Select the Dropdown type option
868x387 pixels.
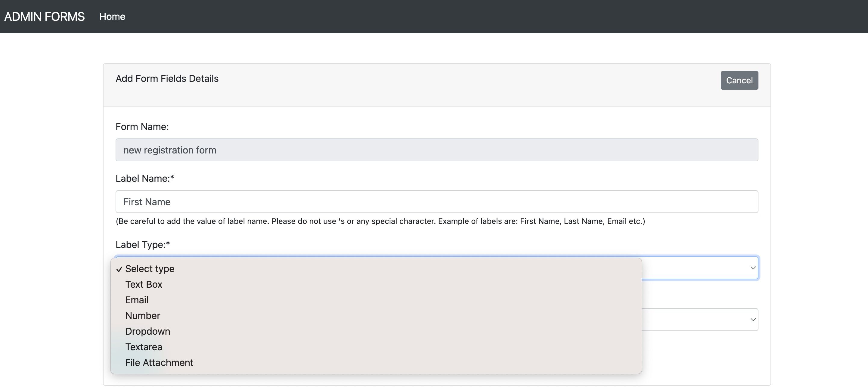pyautogui.click(x=147, y=331)
